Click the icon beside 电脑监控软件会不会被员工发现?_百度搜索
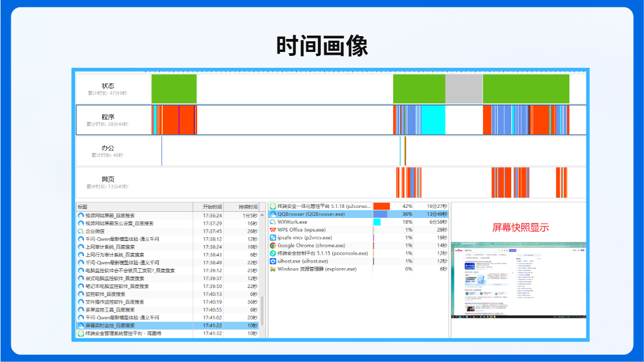 (81, 271)
